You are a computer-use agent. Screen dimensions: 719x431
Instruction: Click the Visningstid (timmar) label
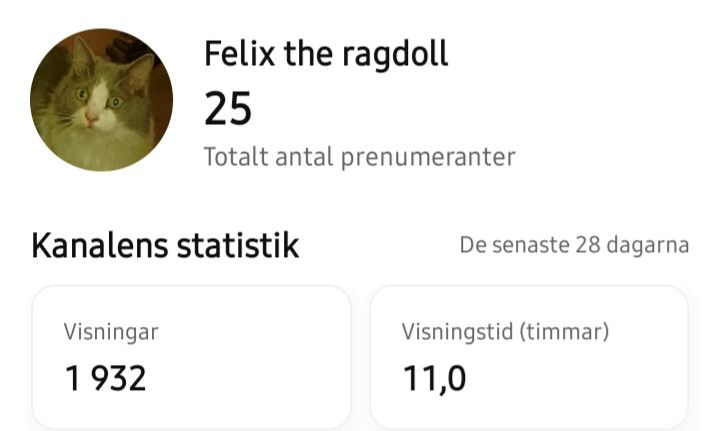[x=505, y=332]
